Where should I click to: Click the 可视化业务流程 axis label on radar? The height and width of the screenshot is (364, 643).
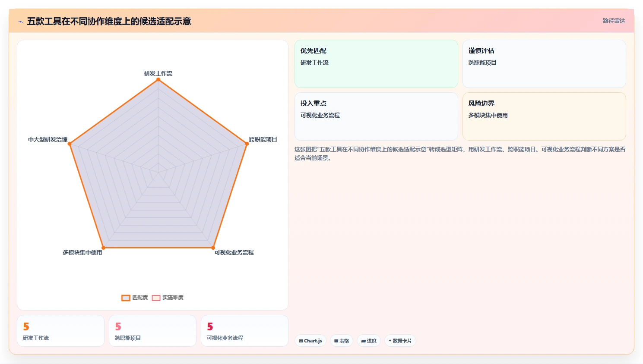click(234, 252)
